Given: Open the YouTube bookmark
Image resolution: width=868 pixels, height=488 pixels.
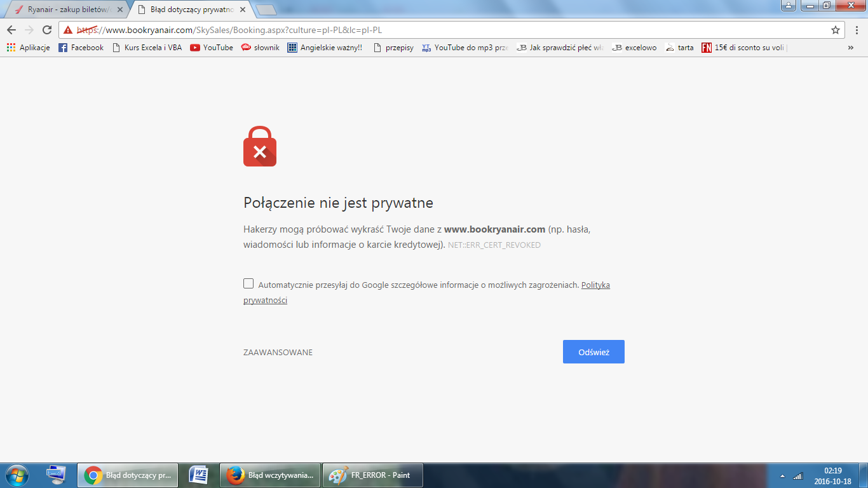Looking at the screenshot, I should 212,48.
